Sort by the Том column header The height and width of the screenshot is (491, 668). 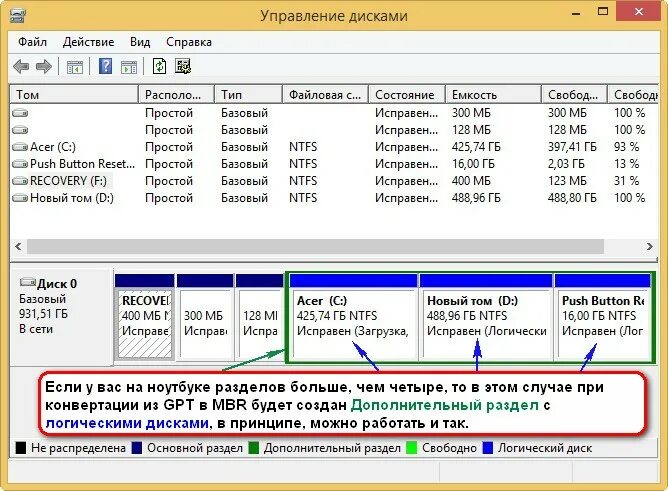75,95
